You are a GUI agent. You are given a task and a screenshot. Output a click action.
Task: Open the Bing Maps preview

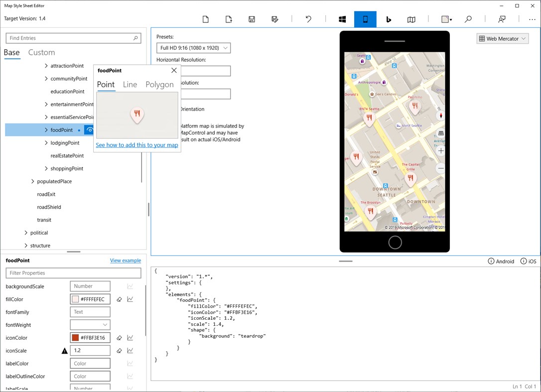[389, 19]
